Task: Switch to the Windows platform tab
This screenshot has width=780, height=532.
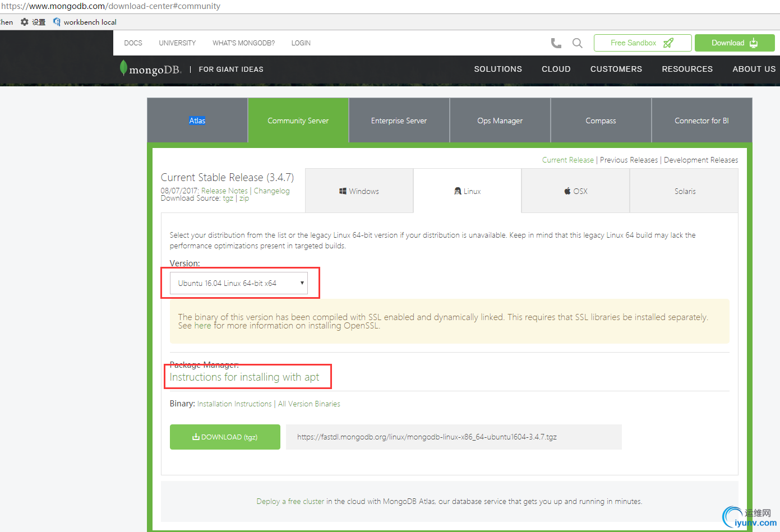Action: (x=359, y=191)
